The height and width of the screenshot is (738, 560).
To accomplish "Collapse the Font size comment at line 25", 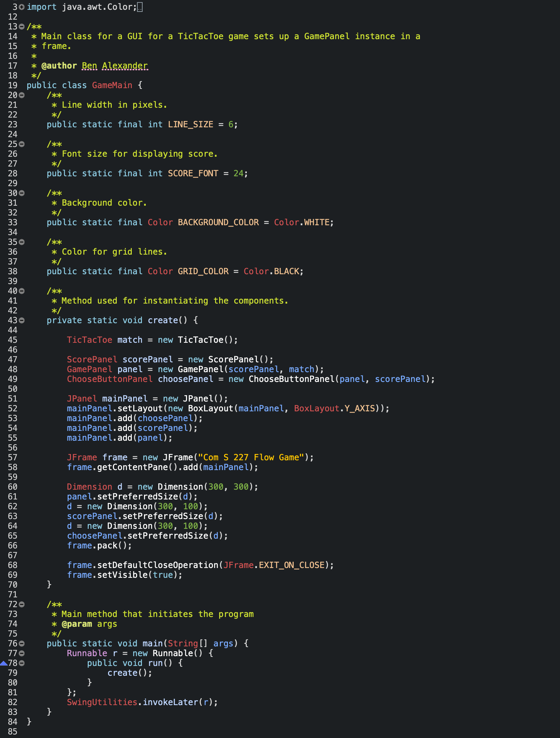I will (x=22, y=144).
